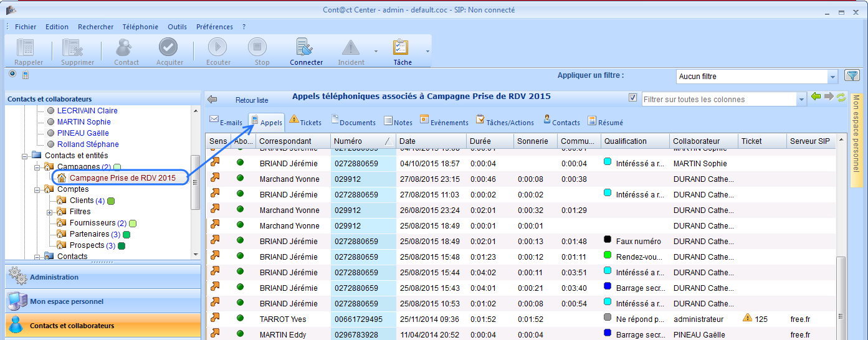The width and height of the screenshot is (868, 340).
Task: Select the Prospects tree item
Action: tap(87, 245)
